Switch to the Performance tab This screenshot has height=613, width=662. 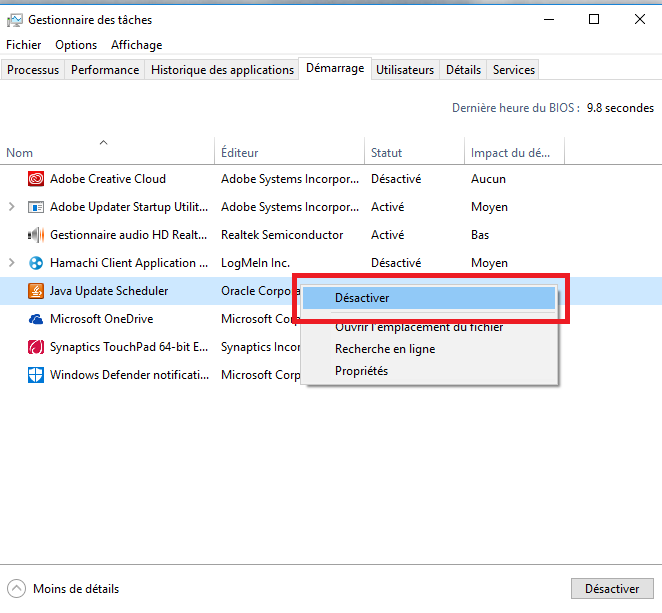[105, 70]
